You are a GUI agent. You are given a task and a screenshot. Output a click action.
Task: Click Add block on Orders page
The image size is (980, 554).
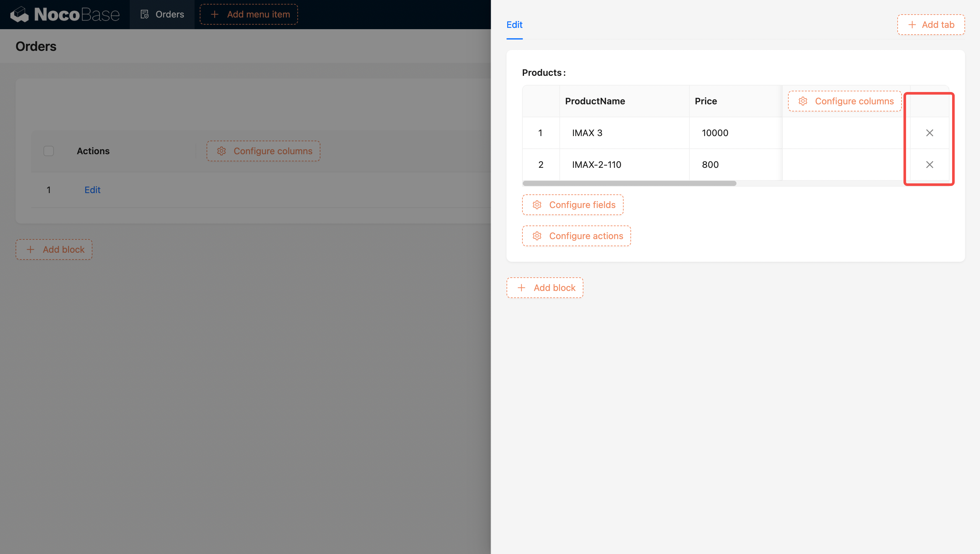(x=54, y=249)
